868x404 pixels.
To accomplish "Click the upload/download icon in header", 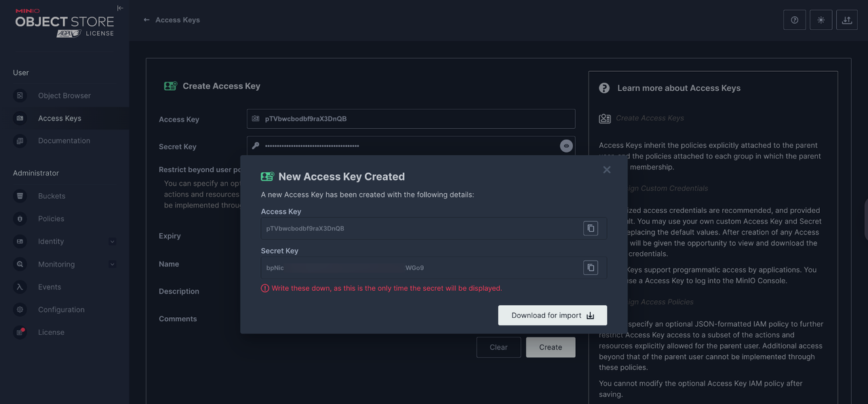I will click(x=847, y=20).
